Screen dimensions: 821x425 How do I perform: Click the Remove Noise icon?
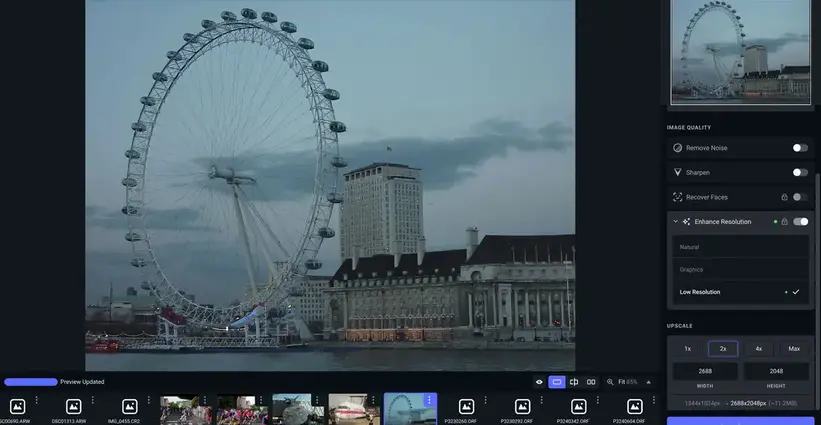click(x=678, y=148)
